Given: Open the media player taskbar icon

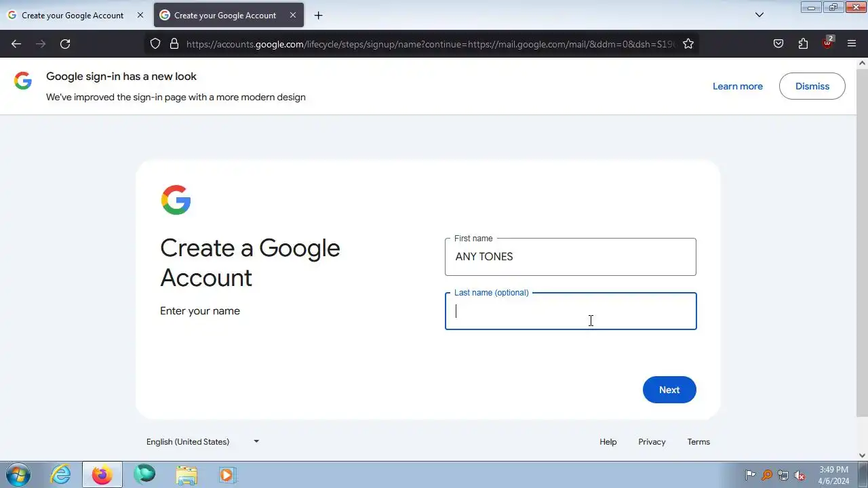Looking at the screenshot, I should tap(227, 474).
